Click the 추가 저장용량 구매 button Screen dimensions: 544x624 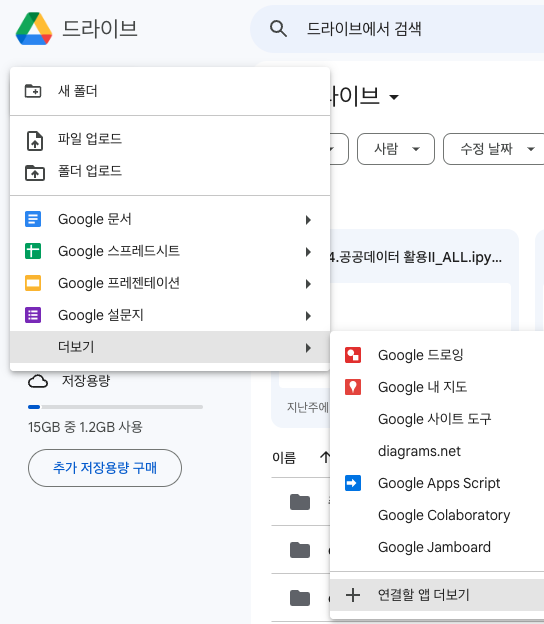(x=105, y=468)
